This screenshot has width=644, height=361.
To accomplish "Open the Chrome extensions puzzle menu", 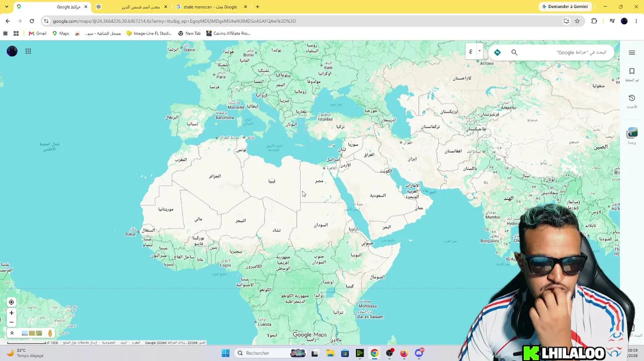I will pyautogui.click(x=594, y=21).
